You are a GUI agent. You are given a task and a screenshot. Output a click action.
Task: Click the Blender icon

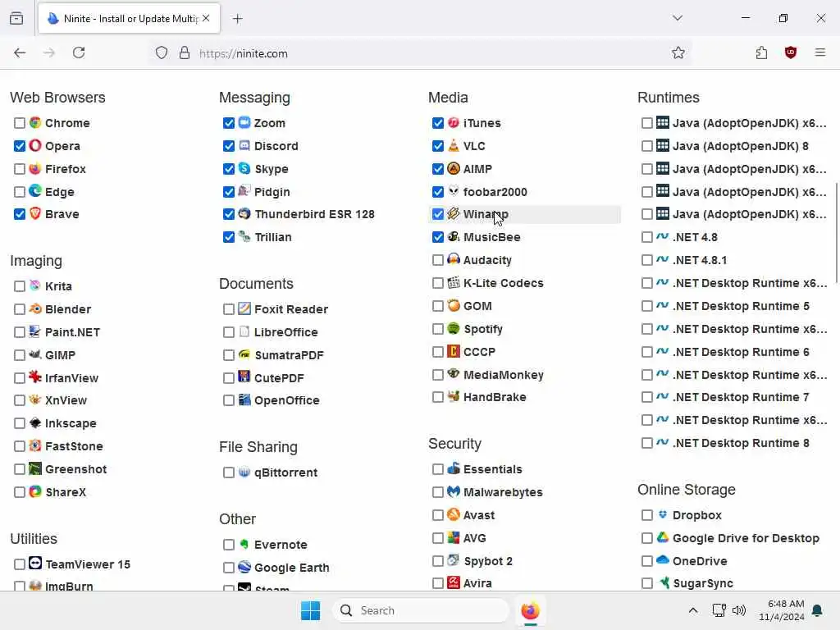(x=35, y=308)
